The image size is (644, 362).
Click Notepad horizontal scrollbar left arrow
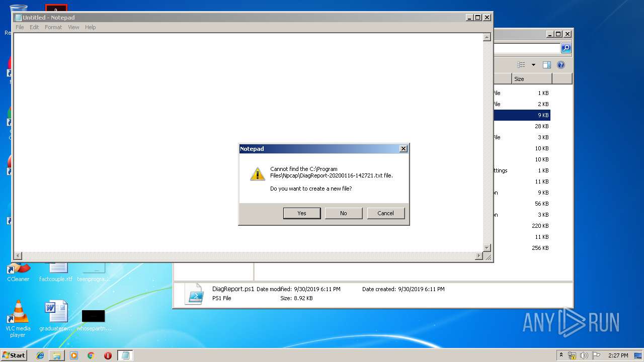[18, 256]
